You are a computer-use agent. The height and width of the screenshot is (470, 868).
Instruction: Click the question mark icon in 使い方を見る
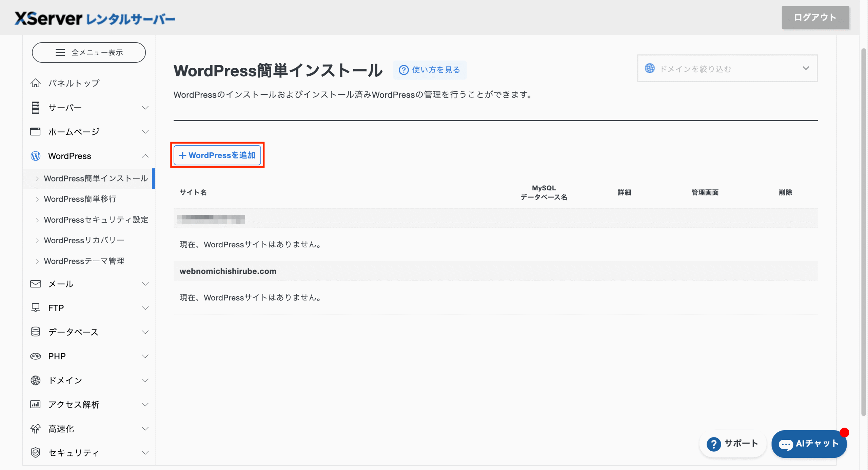coord(403,70)
